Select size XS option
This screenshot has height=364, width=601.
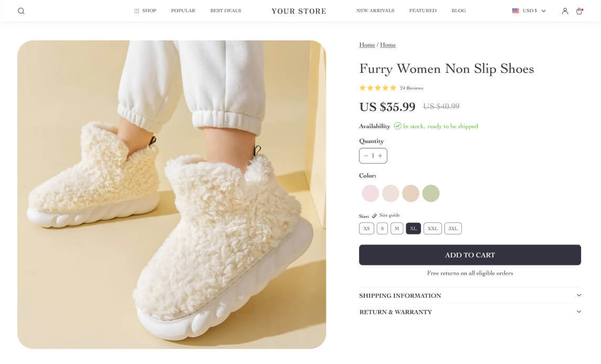coord(366,229)
